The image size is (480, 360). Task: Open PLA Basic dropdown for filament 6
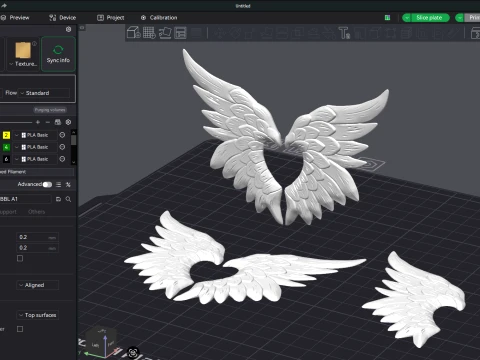35,159
